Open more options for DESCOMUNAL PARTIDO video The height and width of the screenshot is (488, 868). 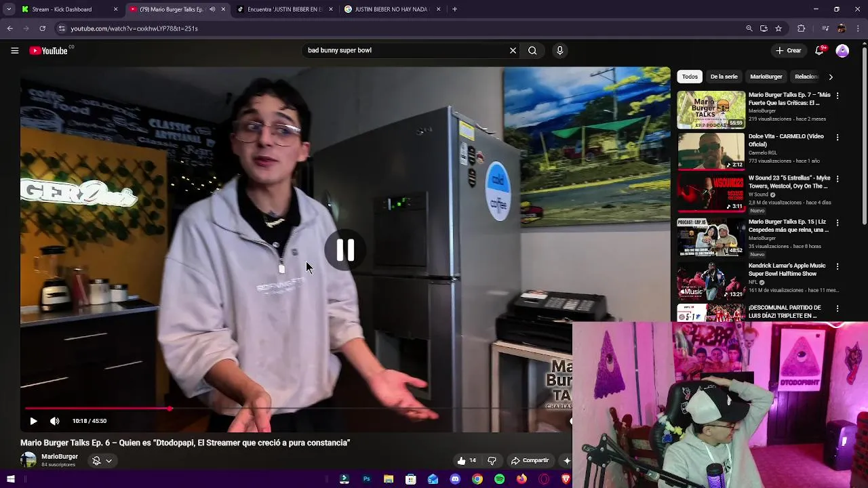coord(837,308)
